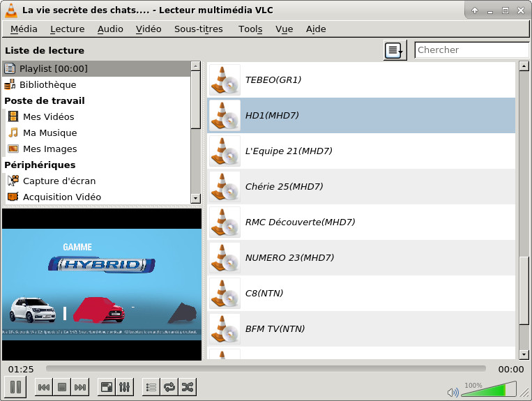532x401 pixels.
Task: Mute audio via speaker icon
Action: click(x=453, y=393)
